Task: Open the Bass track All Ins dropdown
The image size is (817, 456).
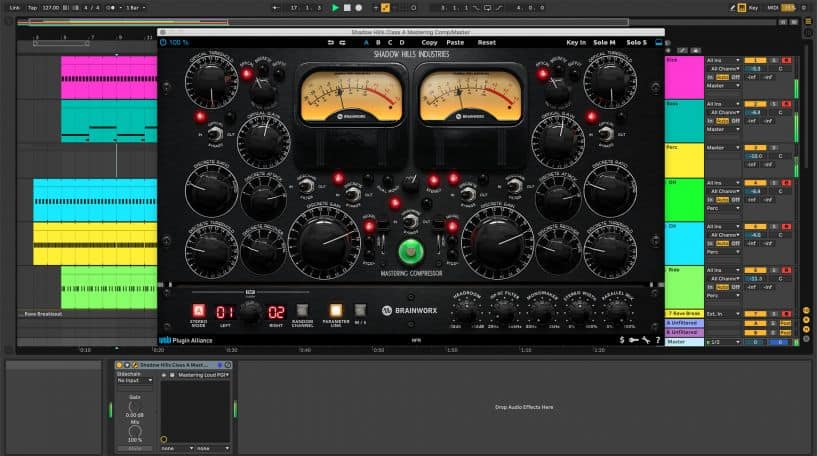Action: tap(723, 104)
